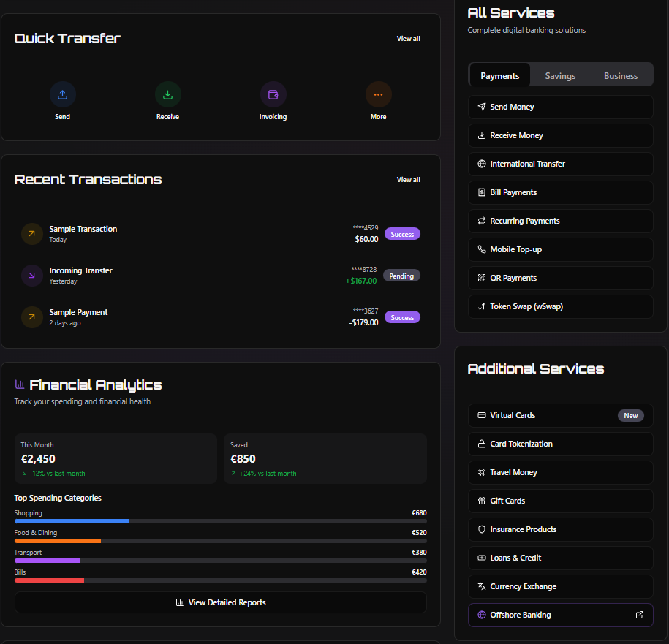Click the Shopping spending progress bar
The height and width of the screenshot is (644, 669).
[220, 521]
